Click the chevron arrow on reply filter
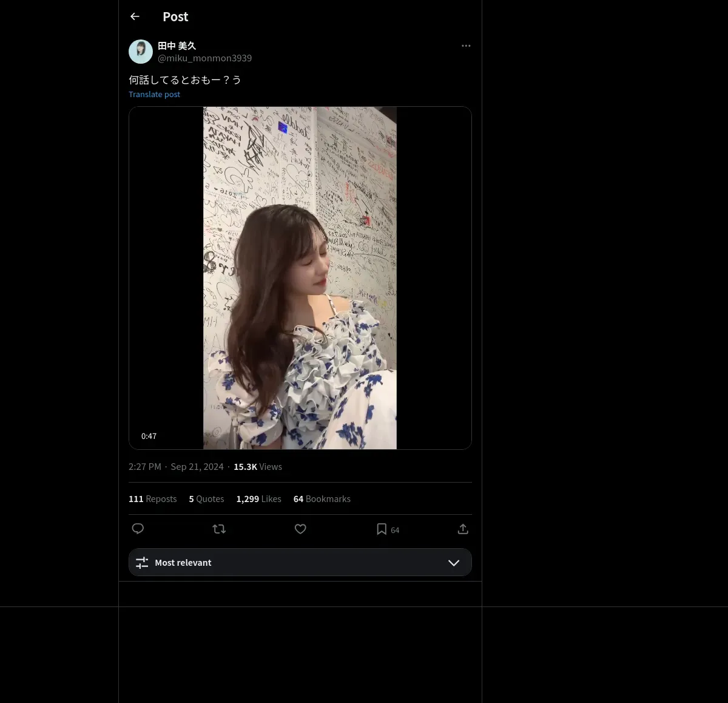 pos(453,563)
